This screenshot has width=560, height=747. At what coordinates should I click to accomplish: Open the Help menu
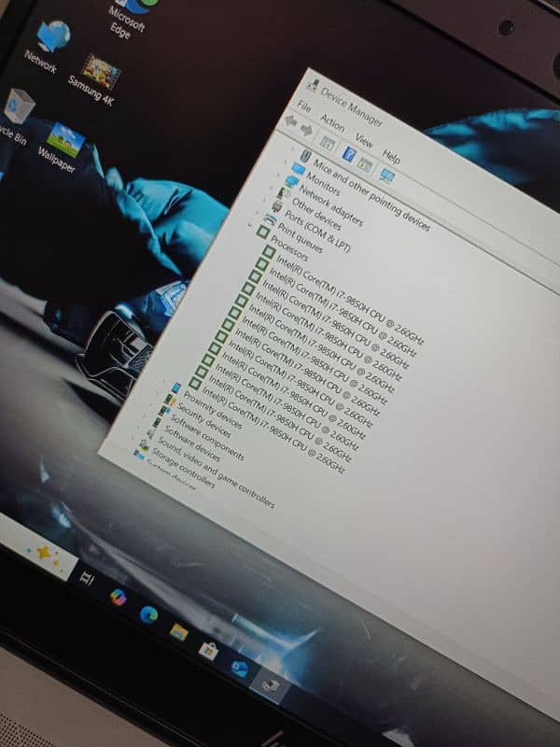click(391, 156)
